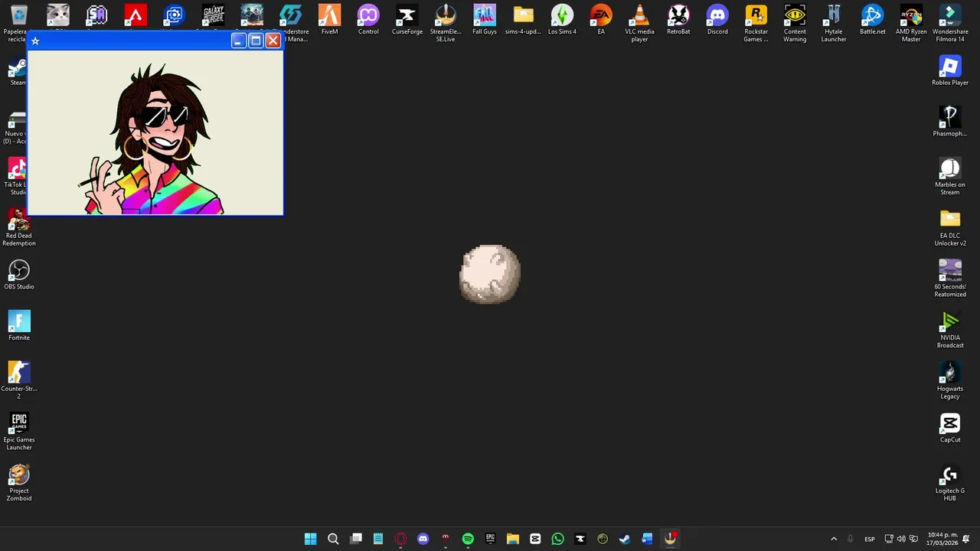Open the Hytale Launcher shortcut

[834, 23]
